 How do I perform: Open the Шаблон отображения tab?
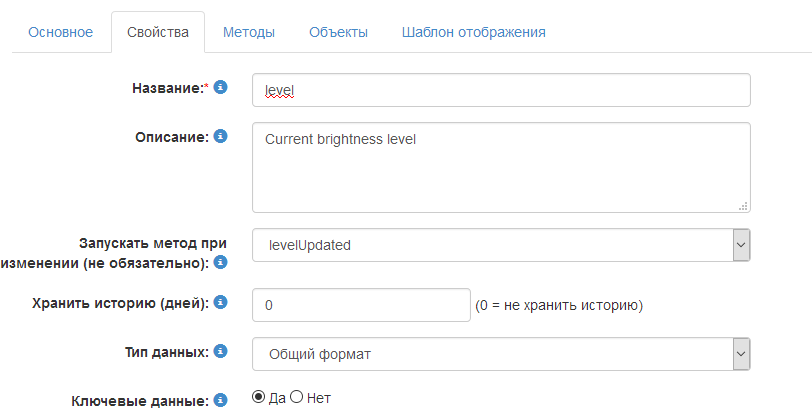pos(473,32)
